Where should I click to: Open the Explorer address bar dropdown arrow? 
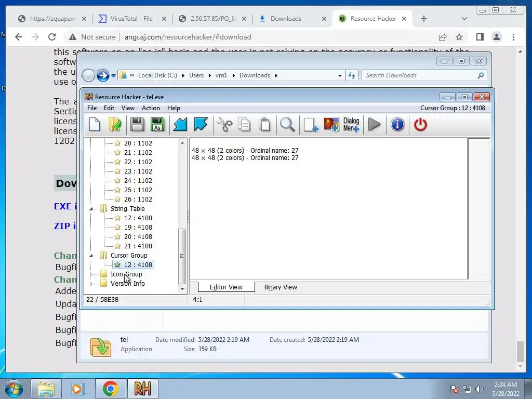coord(340,76)
